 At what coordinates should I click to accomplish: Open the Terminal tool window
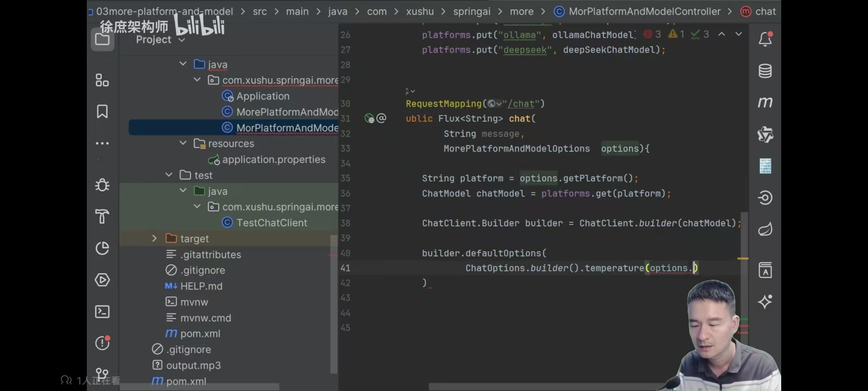(102, 312)
